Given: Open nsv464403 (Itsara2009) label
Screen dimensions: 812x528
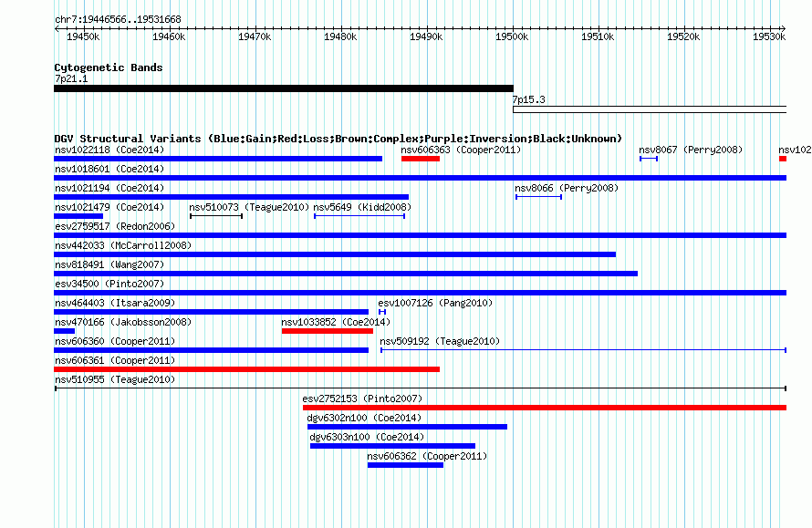Looking at the screenshot, I should pos(115,304).
